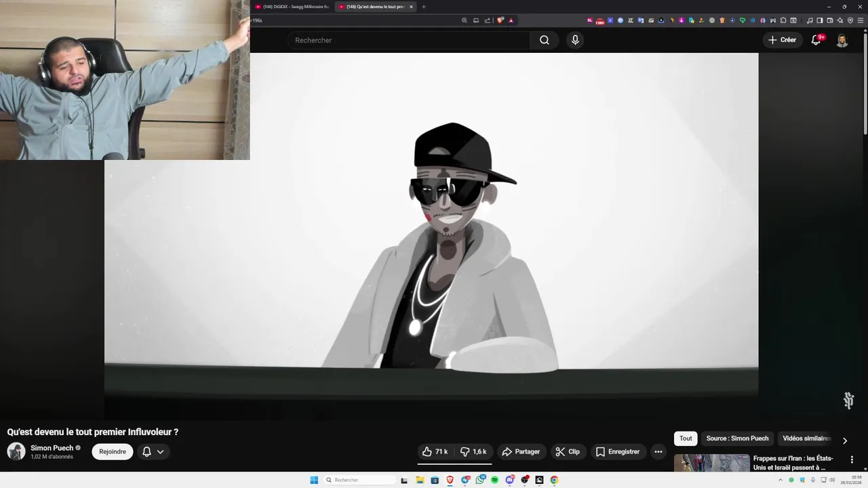Show hidden system tray icons chevron
The width and height of the screenshot is (868, 488).
(x=781, y=480)
